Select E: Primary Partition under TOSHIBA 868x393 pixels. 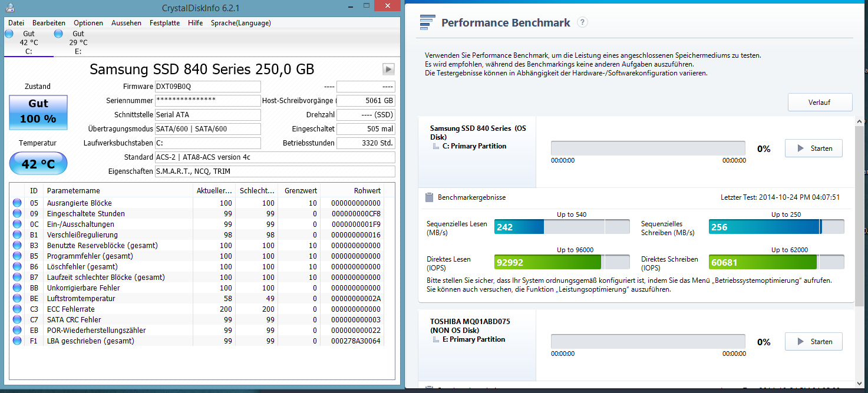click(474, 339)
